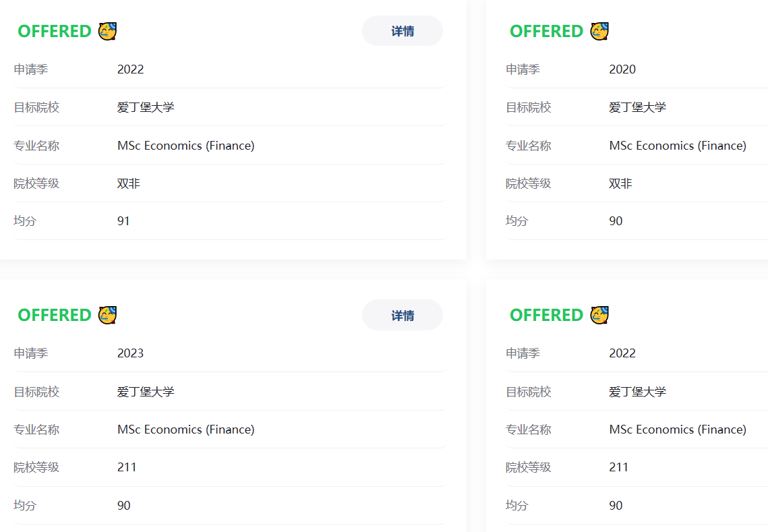The width and height of the screenshot is (768, 532).
Task: Click 双非 tier value in the 2020 card
Action: coord(620,183)
